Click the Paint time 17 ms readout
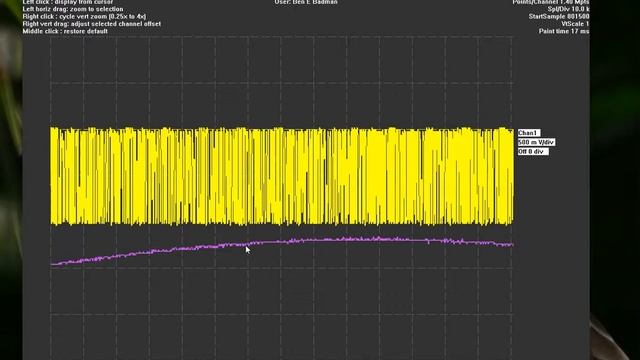Screen dimensions: 640x360 (x=564, y=31)
